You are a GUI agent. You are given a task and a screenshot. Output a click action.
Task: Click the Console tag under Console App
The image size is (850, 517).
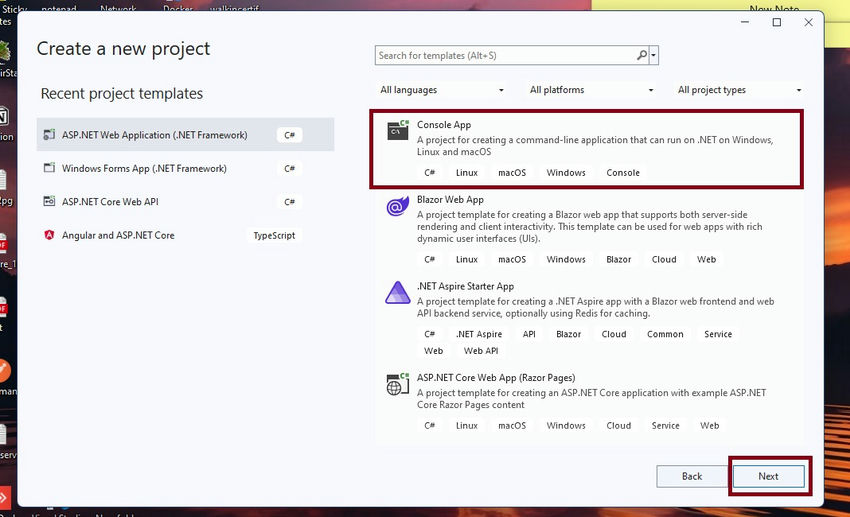click(623, 173)
